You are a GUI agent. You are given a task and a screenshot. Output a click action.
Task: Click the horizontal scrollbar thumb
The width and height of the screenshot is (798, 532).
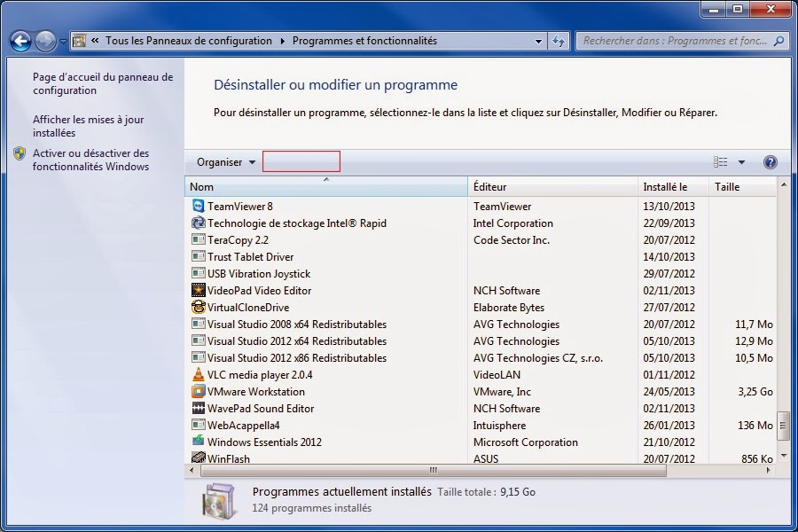click(433, 471)
